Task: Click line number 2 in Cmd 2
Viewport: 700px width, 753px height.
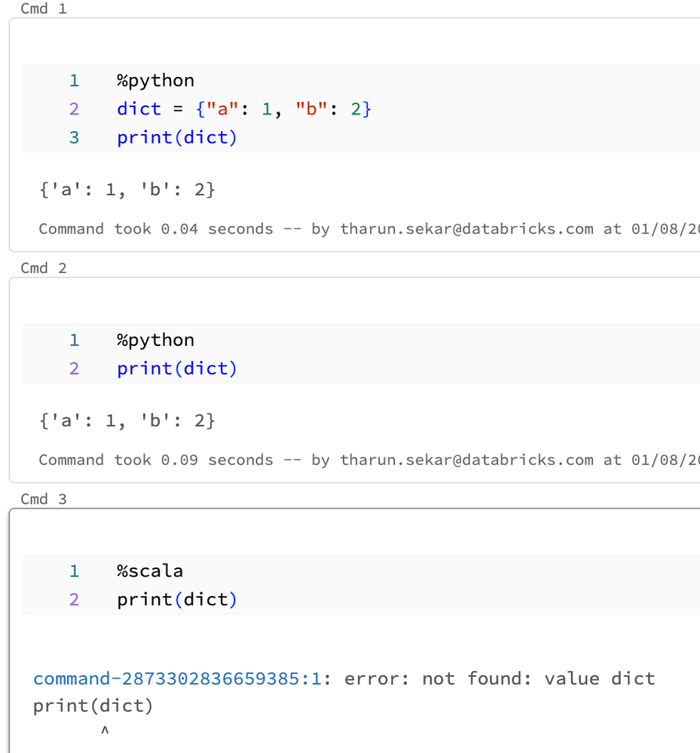Action: 74,369
